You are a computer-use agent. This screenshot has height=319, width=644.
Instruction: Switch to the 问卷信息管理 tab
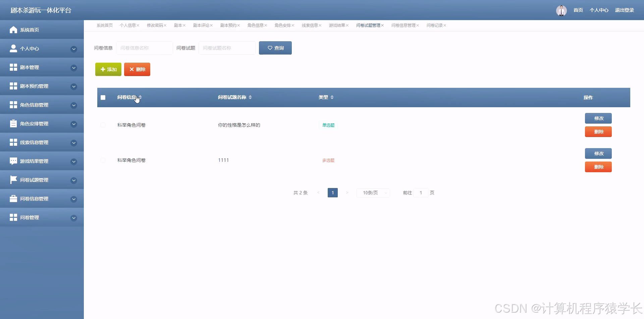[403, 25]
